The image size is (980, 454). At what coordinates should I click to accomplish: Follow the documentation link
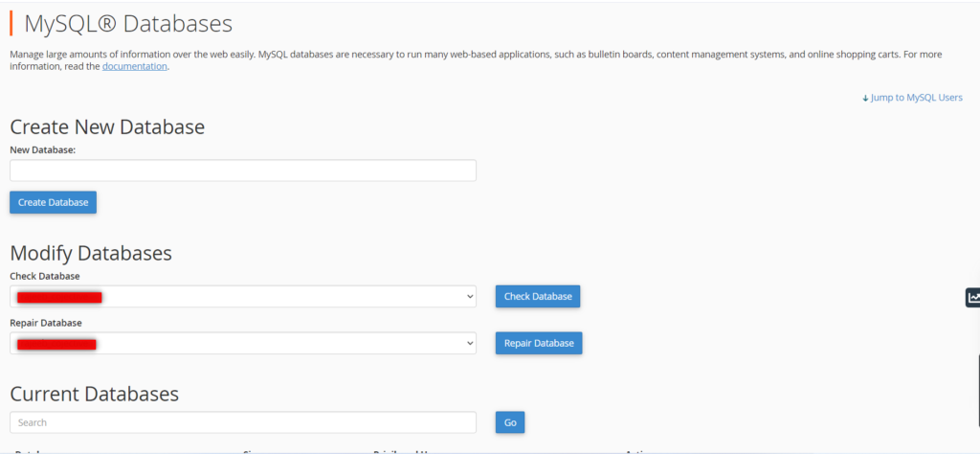(134, 66)
